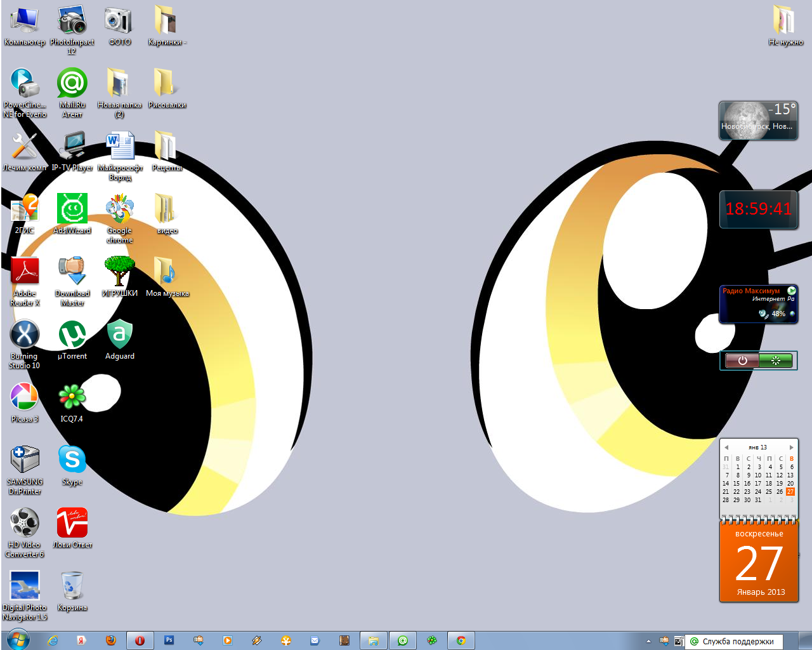Open the Компьютер desktop icon
This screenshot has height=650, width=812.
click(24, 26)
